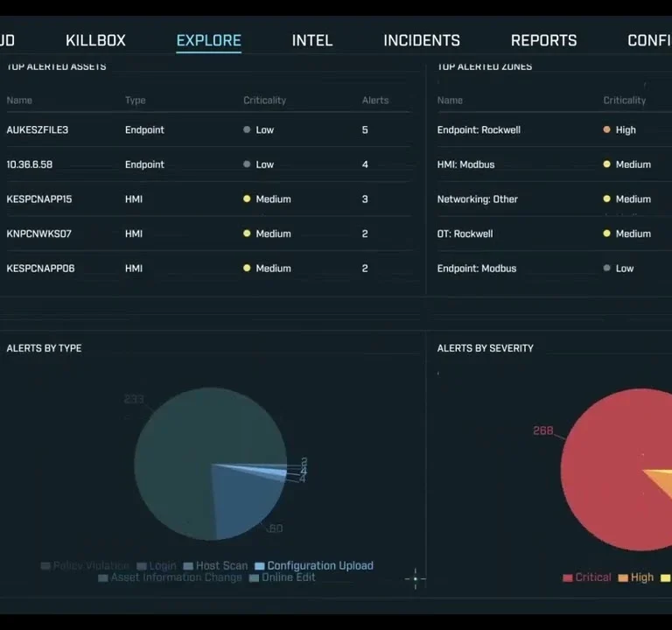
Task: Open asset 10.36.6.58
Action: click(x=30, y=164)
